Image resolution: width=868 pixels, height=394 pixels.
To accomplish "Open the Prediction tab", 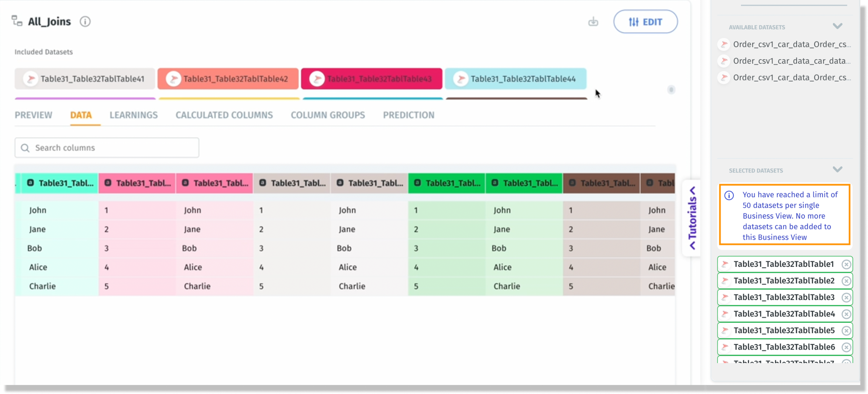I will 408,115.
